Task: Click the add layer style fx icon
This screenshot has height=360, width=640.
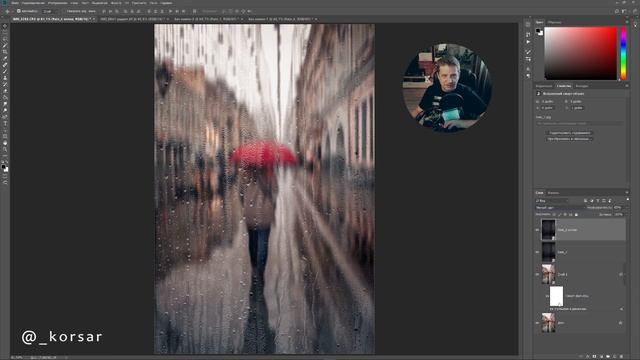Action: pyautogui.click(x=588, y=356)
